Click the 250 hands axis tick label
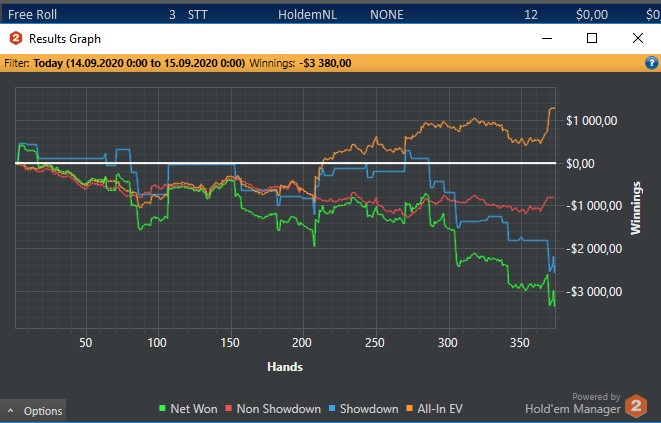The height and width of the screenshot is (423, 661). 375,342
